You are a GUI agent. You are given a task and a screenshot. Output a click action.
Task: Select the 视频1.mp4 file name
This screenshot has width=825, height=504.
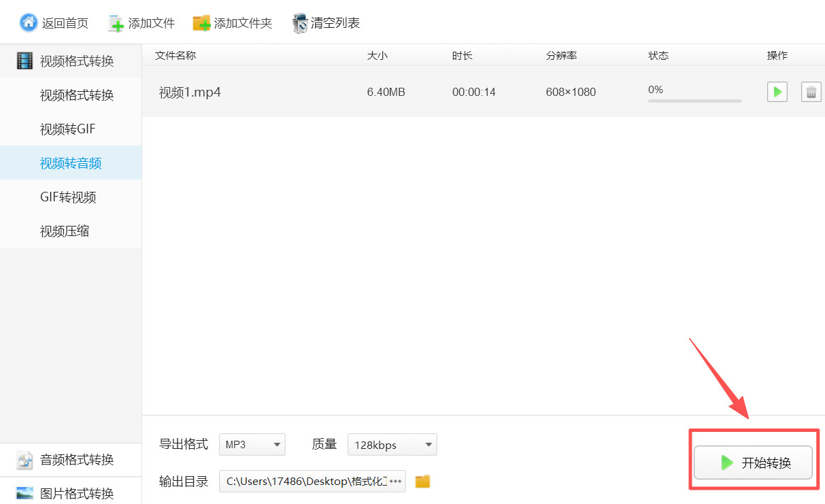[190, 92]
